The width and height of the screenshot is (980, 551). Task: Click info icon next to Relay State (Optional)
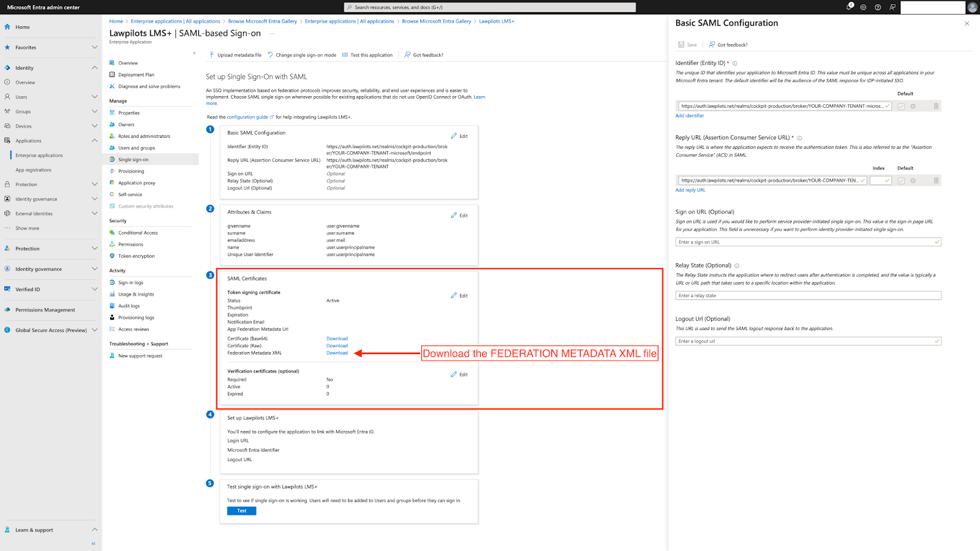[737, 266]
